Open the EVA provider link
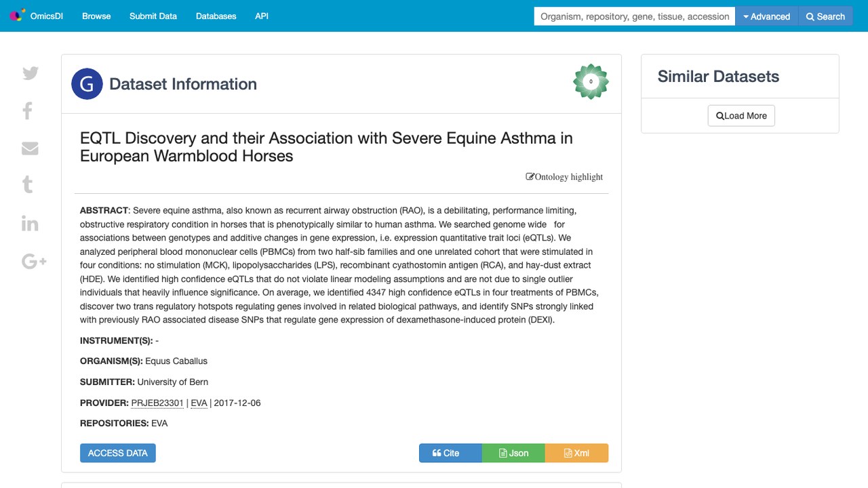868x488 pixels. (199, 403)
